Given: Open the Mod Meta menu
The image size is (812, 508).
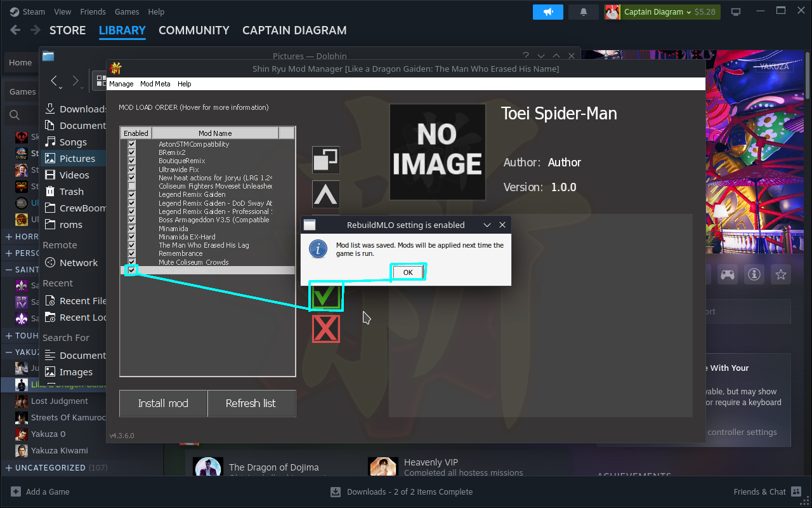Looking at the screenshot, I should [155, 84].
